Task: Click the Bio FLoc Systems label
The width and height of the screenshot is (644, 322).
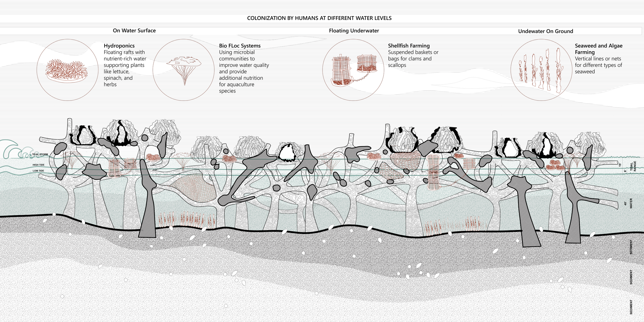Action: click(x=240, y=46)
